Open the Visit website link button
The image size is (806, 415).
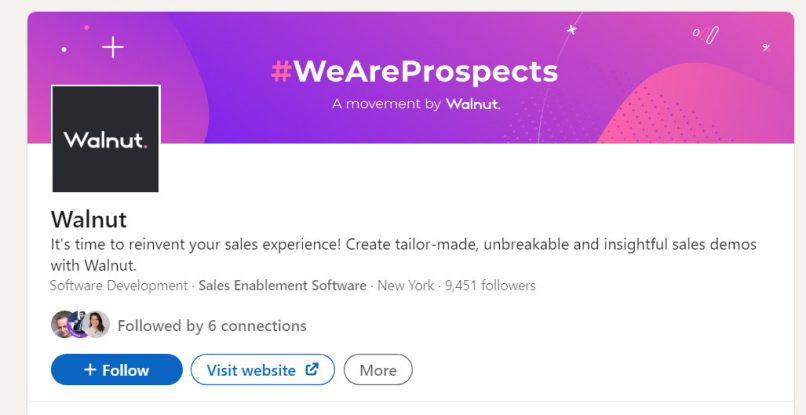coord(262,370)
